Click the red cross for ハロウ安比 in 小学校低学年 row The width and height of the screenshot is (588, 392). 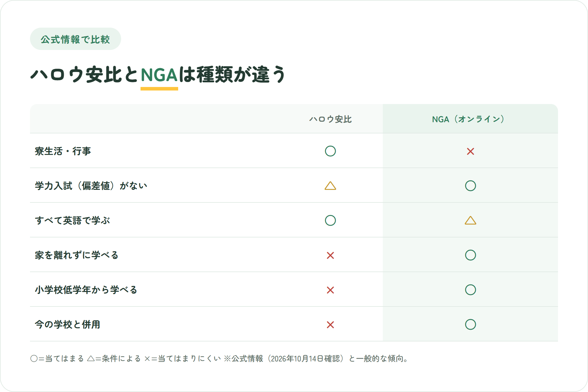330,290
